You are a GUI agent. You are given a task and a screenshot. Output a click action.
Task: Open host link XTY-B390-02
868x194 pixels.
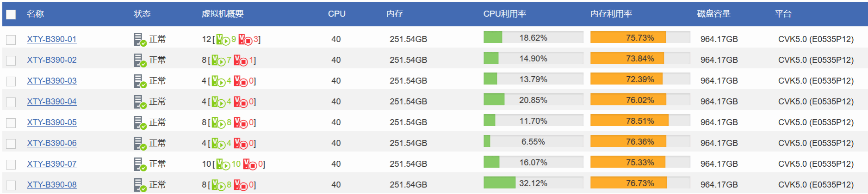coord(52,60)
